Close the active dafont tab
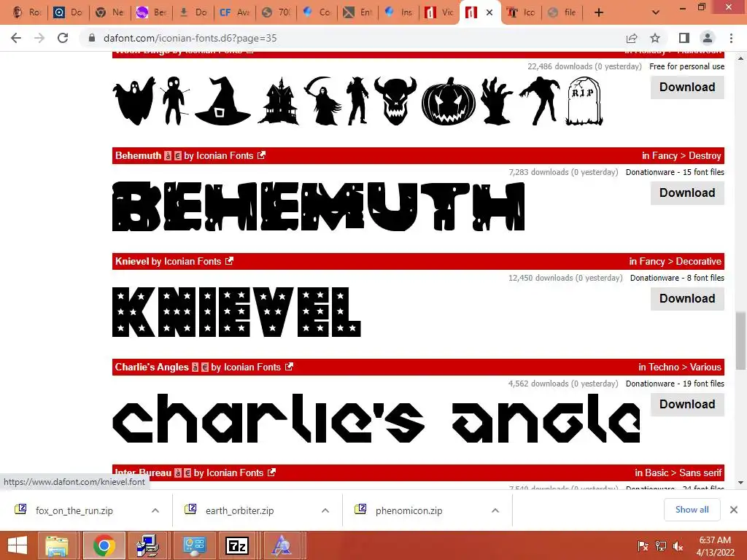The width and height of the screenshot is (747, 560). click(x=489, y=13)
